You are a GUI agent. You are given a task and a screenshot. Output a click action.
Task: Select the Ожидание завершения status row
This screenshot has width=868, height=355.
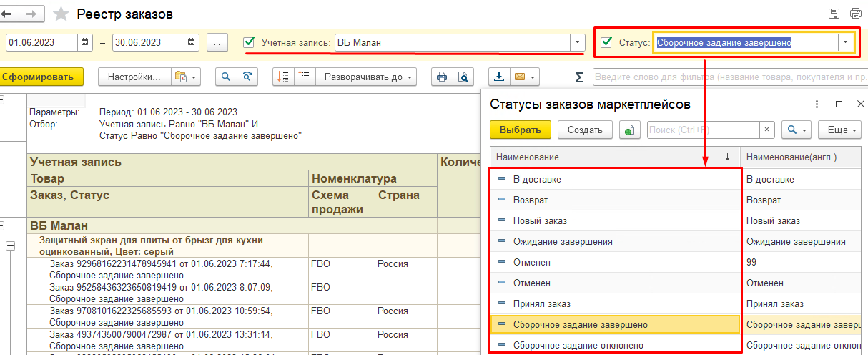[615, 241]
